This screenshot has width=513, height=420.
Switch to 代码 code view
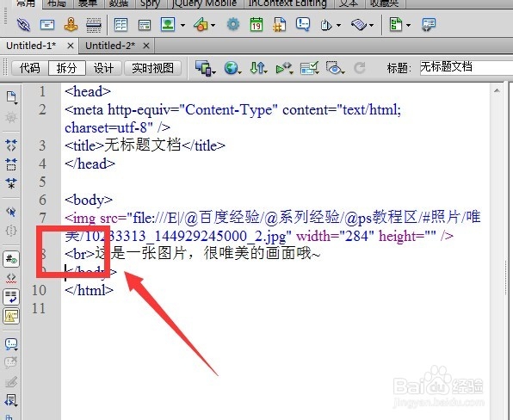tap(29, 68)
